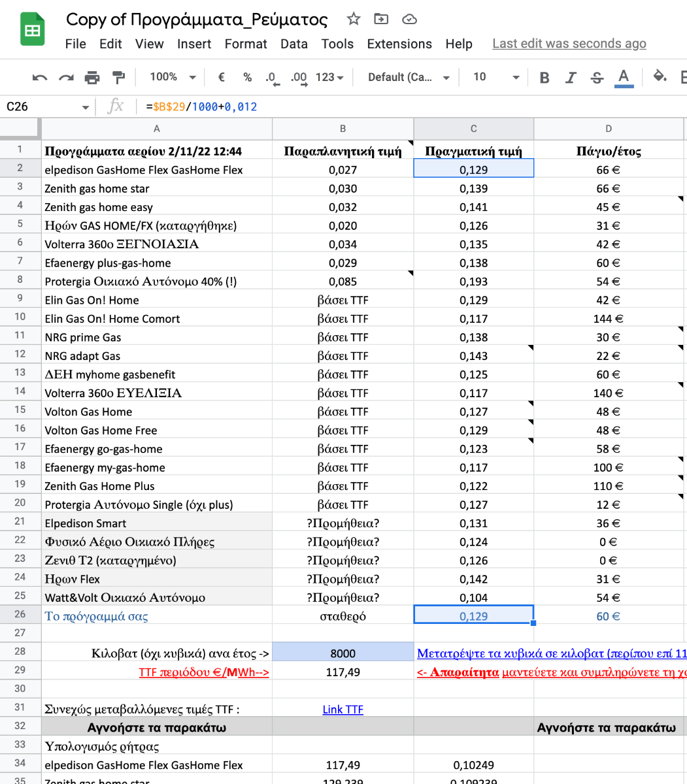This screenshot has width=687, height=784.
Task: Select column D header
Action: coord(609,129)
